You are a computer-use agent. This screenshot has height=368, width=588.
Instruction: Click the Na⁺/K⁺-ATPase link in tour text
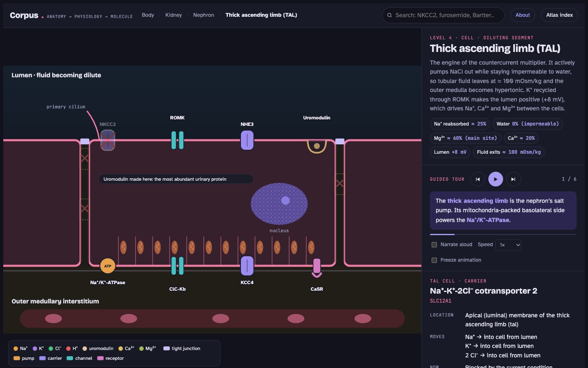point(488,220)
